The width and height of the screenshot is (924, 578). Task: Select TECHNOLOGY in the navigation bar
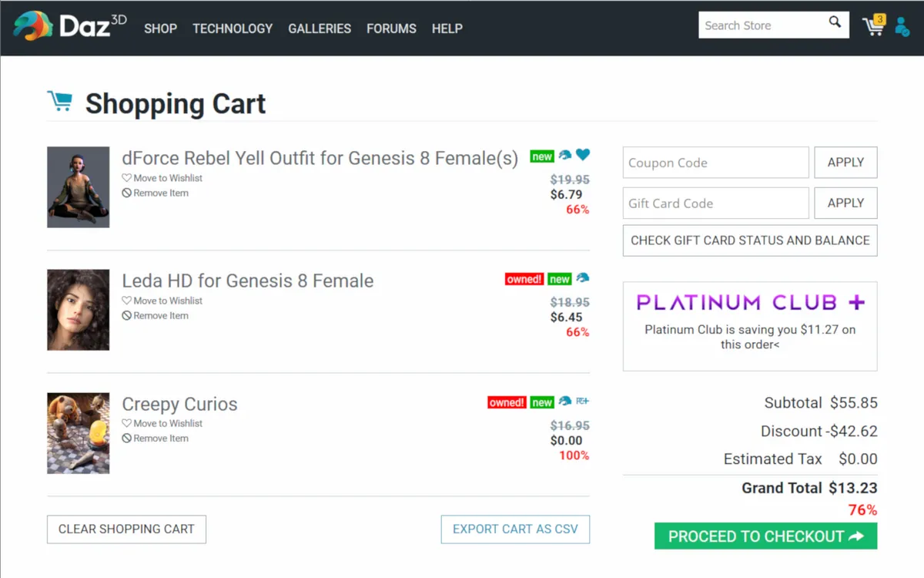[x=233, y=29]
